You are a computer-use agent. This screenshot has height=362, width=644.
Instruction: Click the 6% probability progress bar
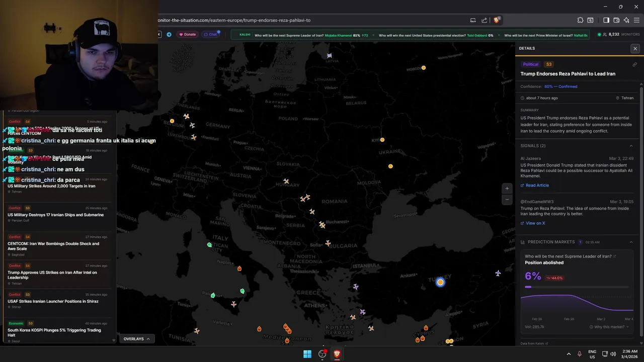577,287
